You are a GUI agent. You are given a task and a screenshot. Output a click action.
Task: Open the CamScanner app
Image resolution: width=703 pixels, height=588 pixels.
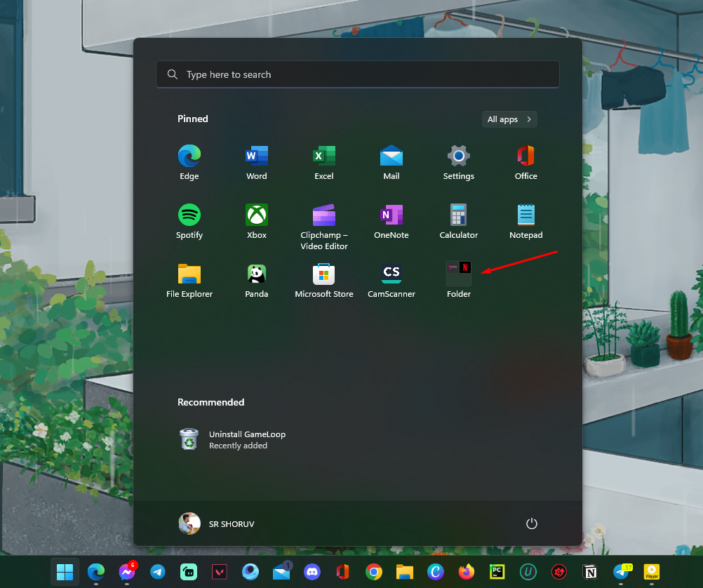click(x=391, y=274)
